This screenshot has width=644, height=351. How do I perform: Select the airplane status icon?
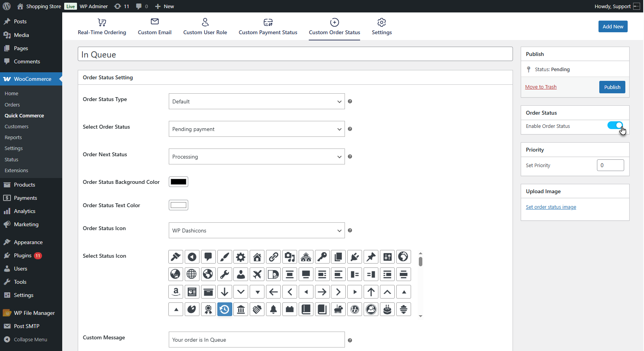(257, 274)
